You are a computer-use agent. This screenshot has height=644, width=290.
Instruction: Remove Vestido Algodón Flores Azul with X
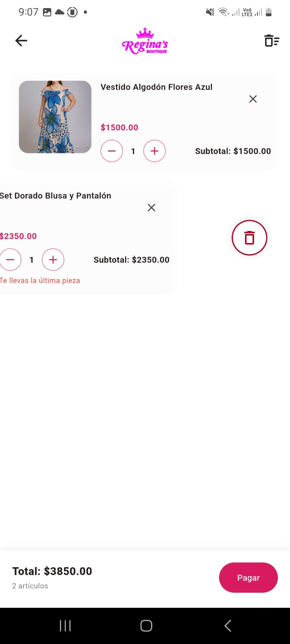253,99
